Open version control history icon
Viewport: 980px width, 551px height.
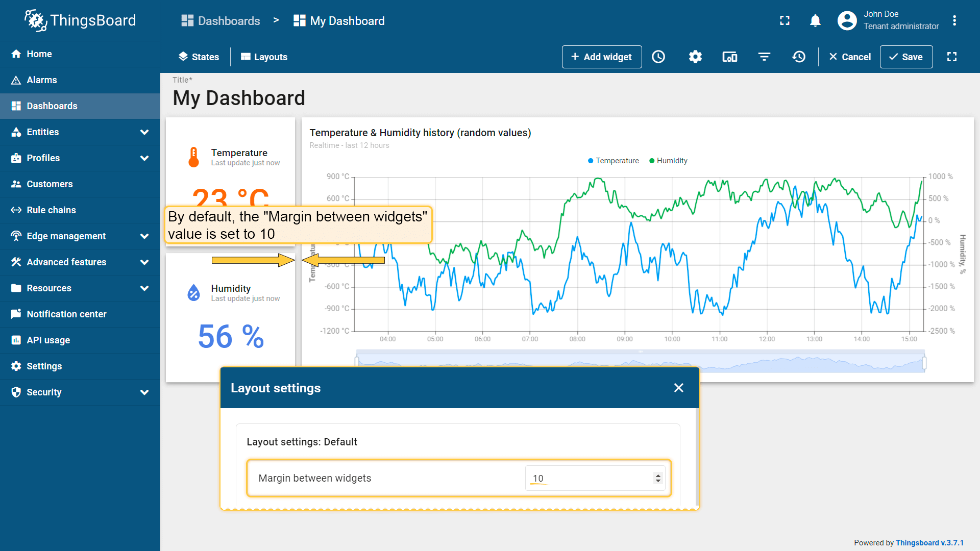[x=799, y=57]
